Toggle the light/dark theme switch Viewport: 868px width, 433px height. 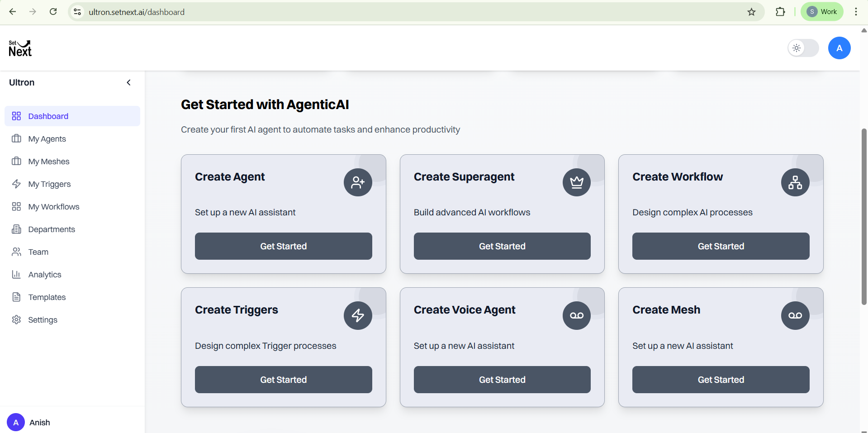pyautogui.click(x=803, y=48)
